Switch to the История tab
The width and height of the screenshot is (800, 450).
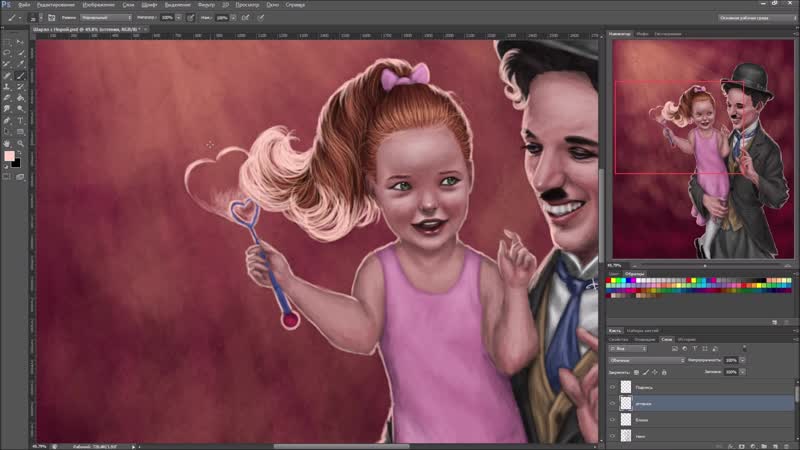tap(687, 339)
